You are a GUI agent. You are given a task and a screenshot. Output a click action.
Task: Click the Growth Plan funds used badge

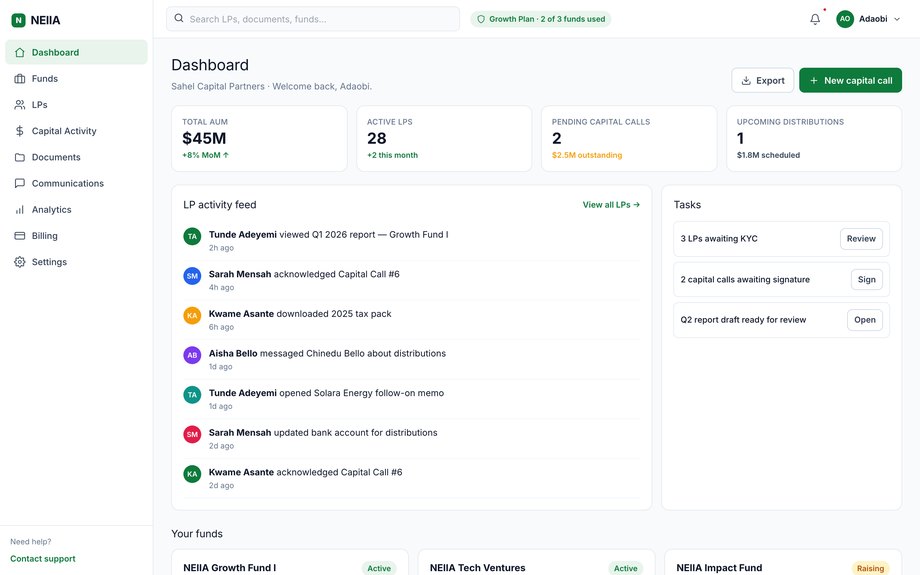540,19
